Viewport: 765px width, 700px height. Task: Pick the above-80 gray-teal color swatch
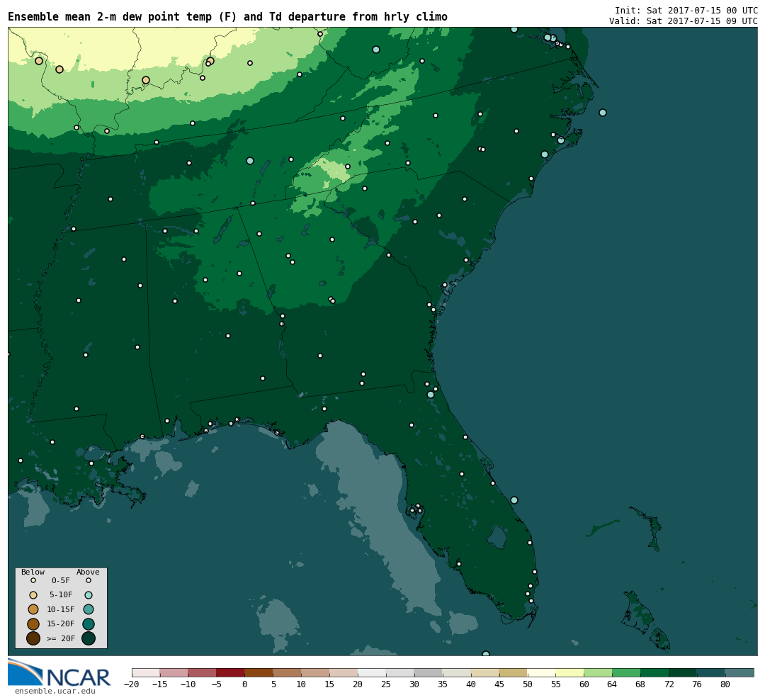point(739,672)
